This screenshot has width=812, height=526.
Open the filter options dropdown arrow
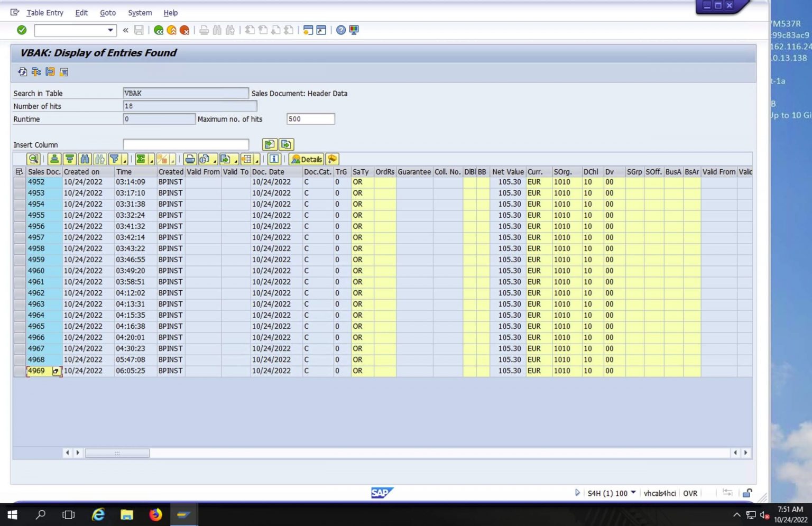click(x=125, y=160)
